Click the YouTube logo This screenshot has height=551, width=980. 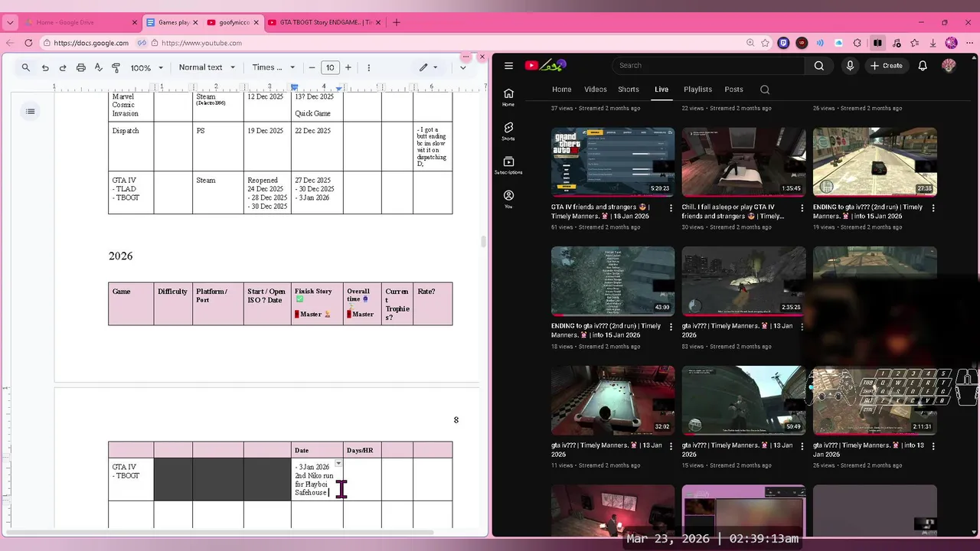coord(545,65)
